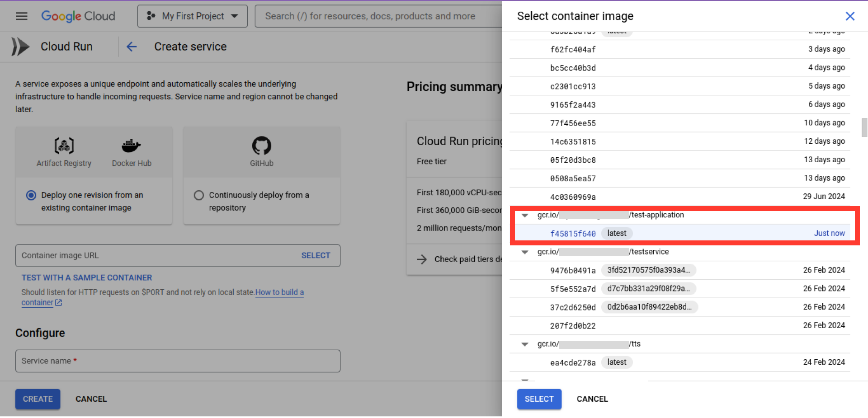The image size is (868, 418).
Task: Click CANCEL in the Select container image panel
Action: tap(592, 399)
